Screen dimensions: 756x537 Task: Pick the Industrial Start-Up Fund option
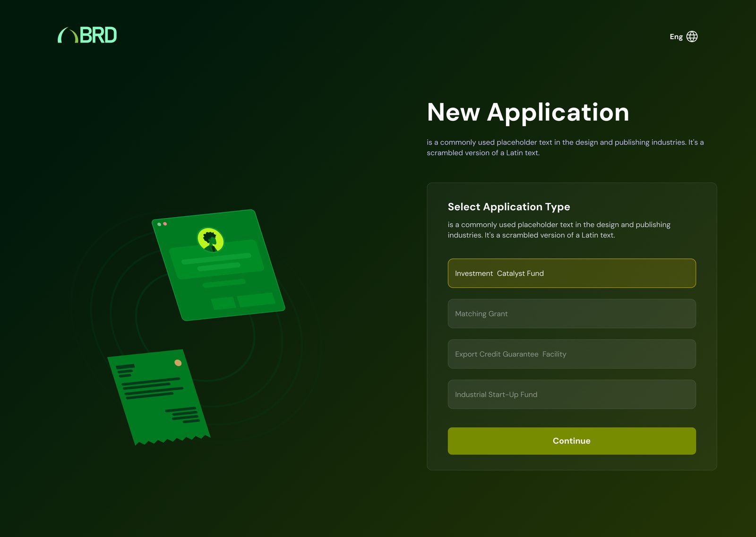tap(572, 394)
